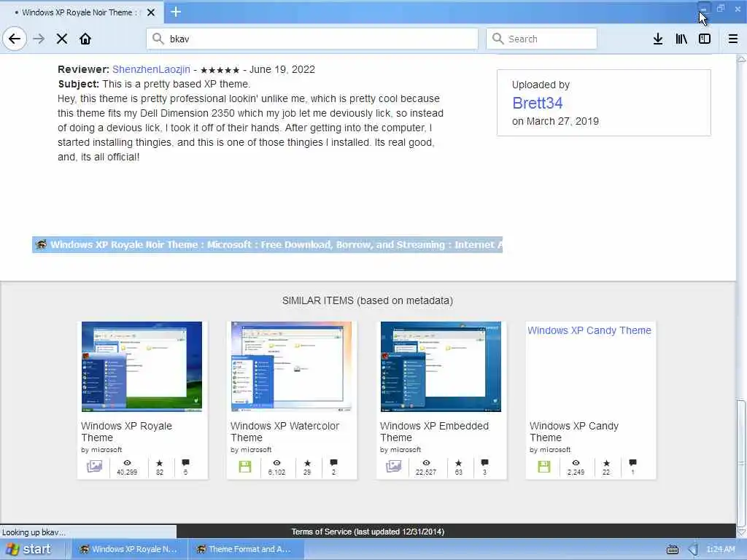This screenshot has width=747, height=560.
Task: Click reviews comment icon on Candy card
Action: pyautogui.click(x=632, y=462)
